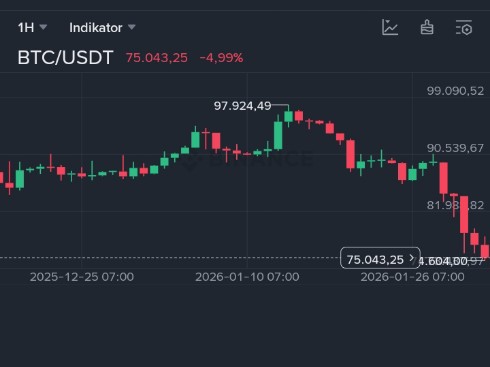Click the 97.924,49 high price label
Viewport: 490px width, 367px height.
(x=242, y=106)
